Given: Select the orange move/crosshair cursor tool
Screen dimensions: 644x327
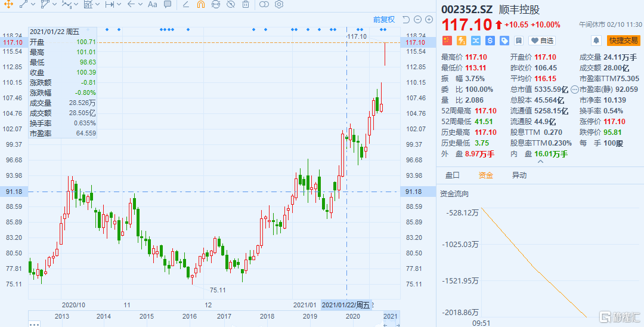Looking at the screenshot, I should coord(8,5).
